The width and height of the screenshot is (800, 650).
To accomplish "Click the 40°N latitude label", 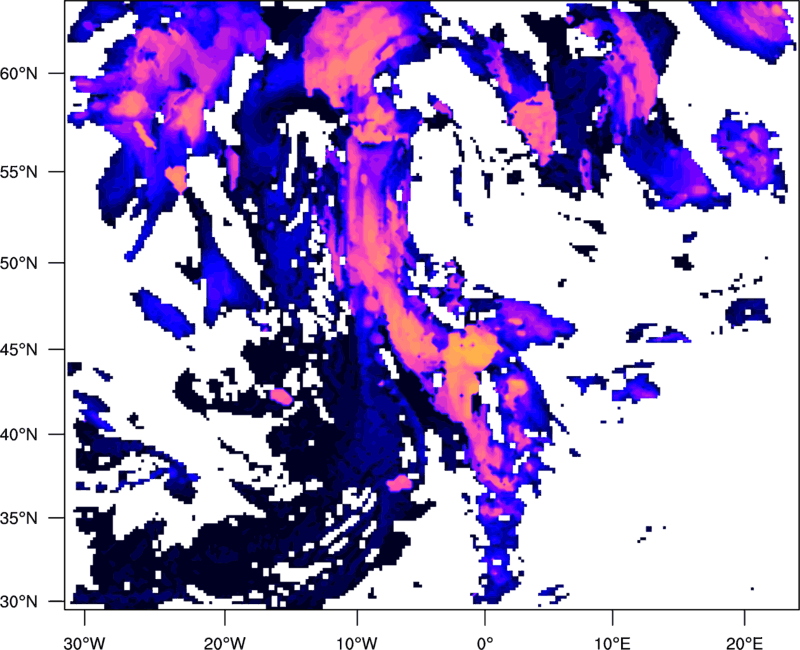I will [19, 435].
